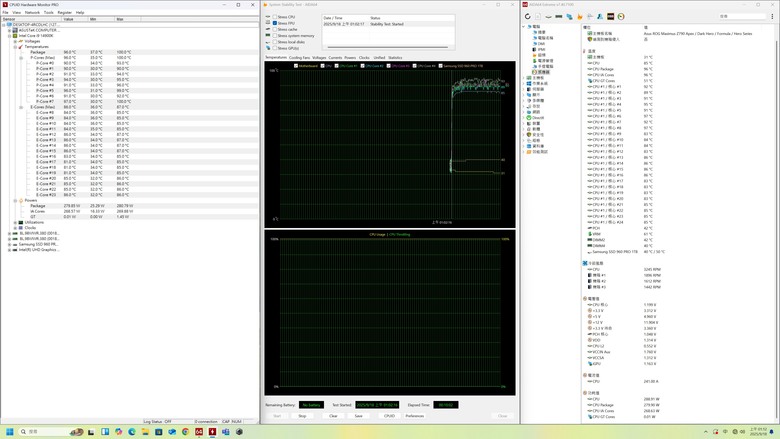Switch to the Cooling Fans tab
780x439 pixels.
(299, 57)
